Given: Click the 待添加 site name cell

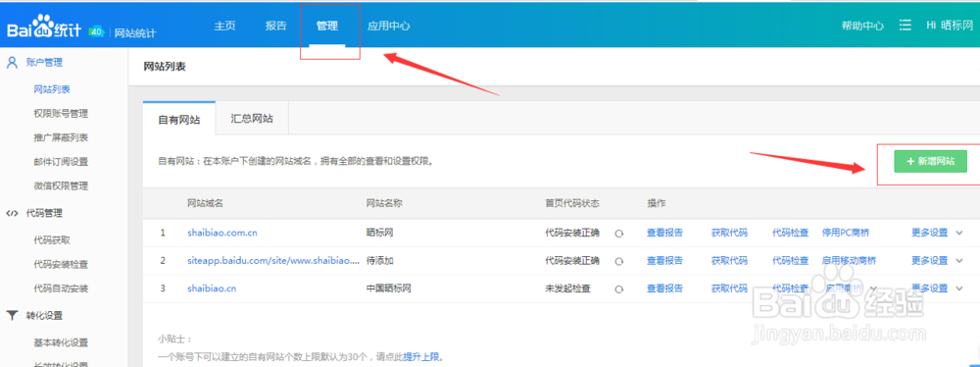Looking at the screenshot, I should [x=379, y=261].
